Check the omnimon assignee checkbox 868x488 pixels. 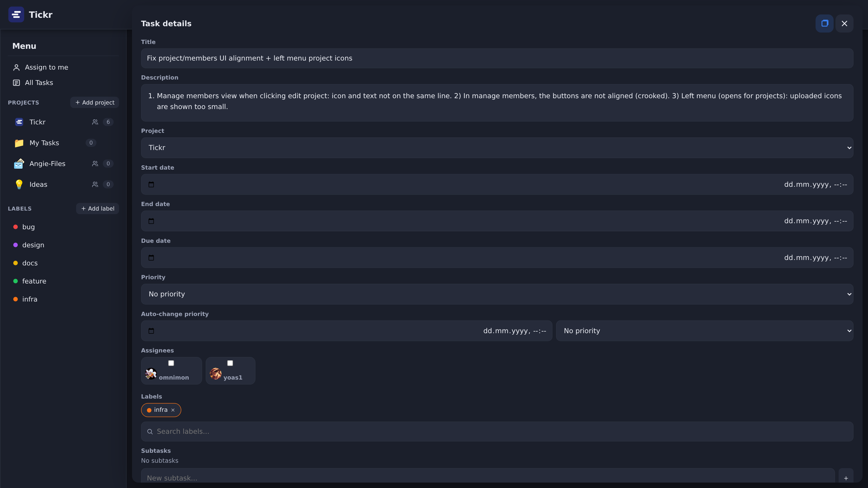[171, 363]
